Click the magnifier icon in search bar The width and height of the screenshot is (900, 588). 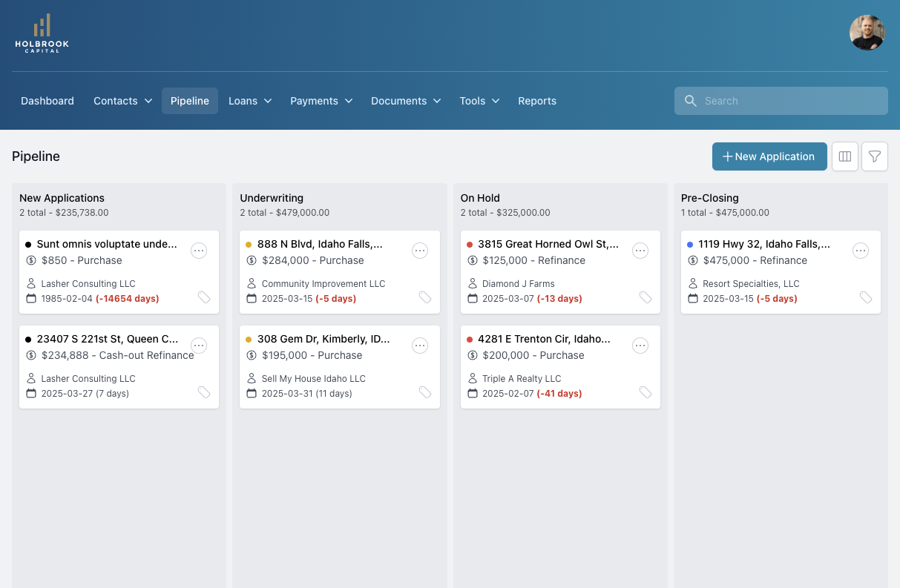pos(690,101)
